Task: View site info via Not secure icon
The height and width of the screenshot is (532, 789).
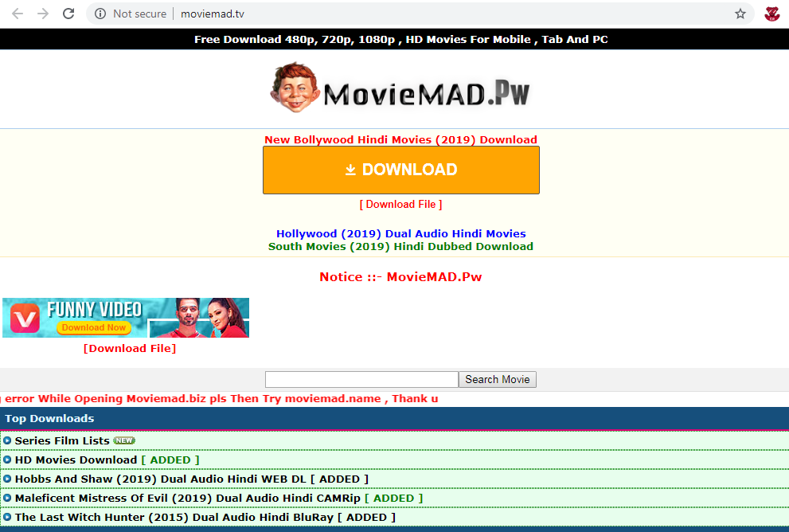Action: point(100,14)
